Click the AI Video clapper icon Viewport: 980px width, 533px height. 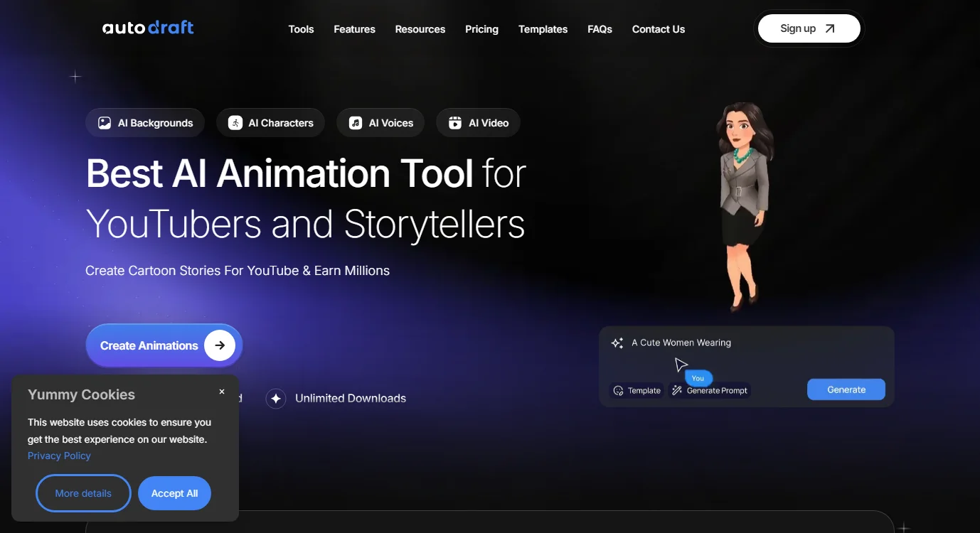[x=455, y=123]
